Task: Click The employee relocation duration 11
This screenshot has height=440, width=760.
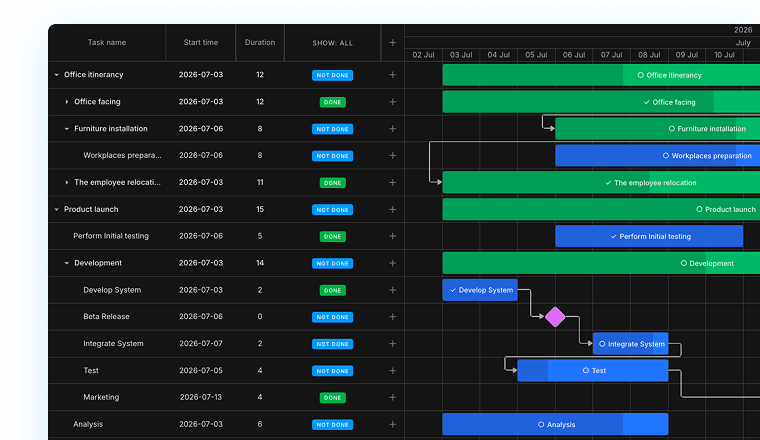Action: tap(260, 183)
